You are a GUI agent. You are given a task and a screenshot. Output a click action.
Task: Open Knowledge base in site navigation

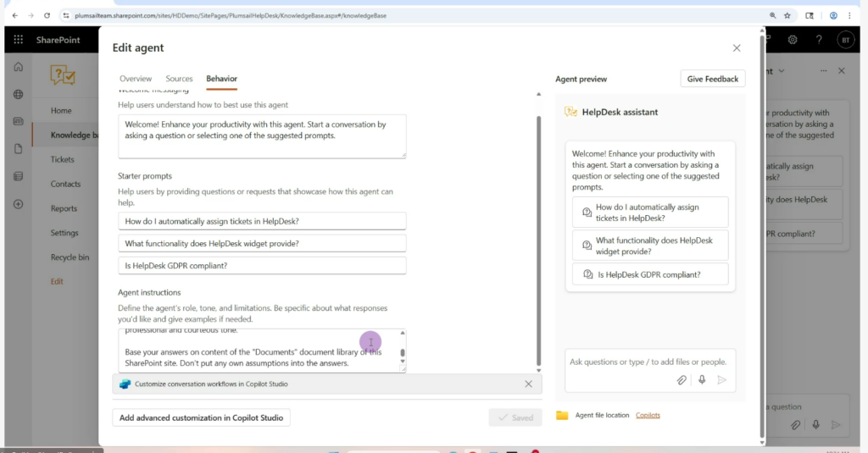point(75,135)
